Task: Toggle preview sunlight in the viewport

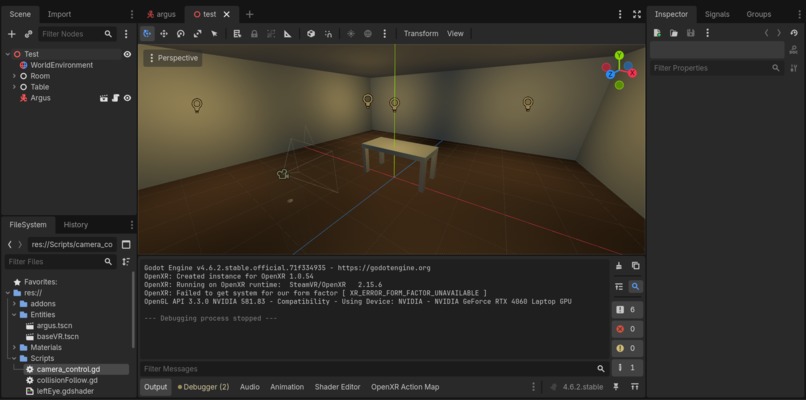Action: tap(351, 33)
